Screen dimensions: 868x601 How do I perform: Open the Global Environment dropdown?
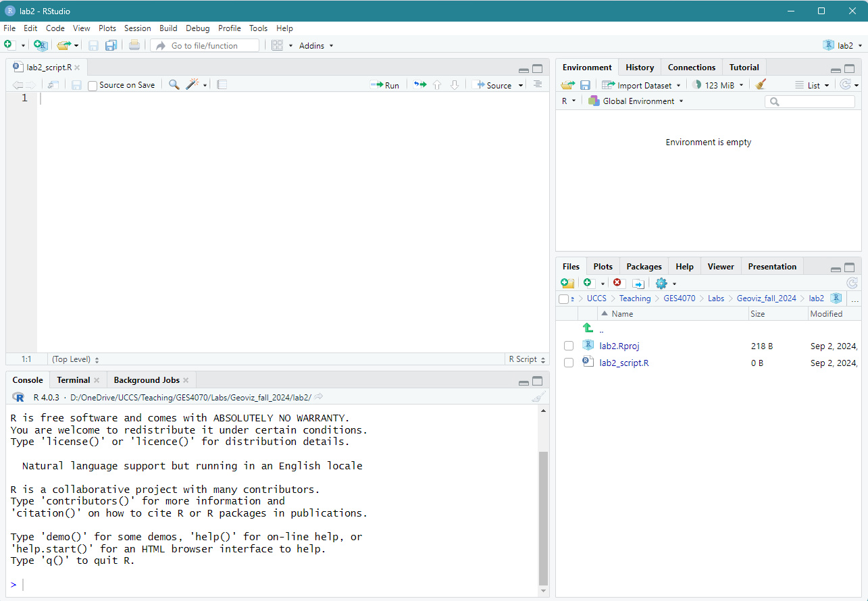(636, 101)
